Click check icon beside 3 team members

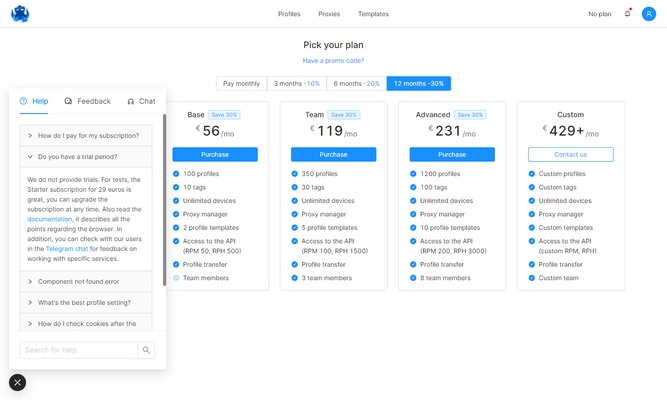[x=294, y=278]
